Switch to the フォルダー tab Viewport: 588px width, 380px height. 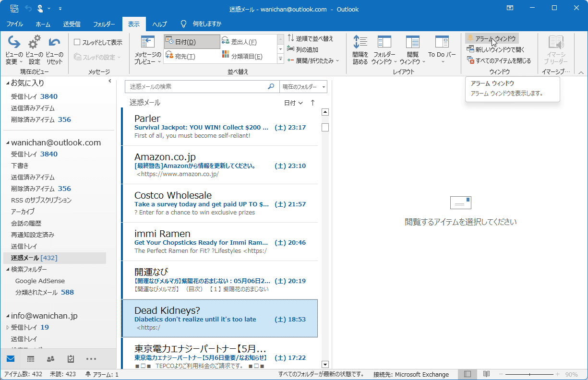pos(104,24)
